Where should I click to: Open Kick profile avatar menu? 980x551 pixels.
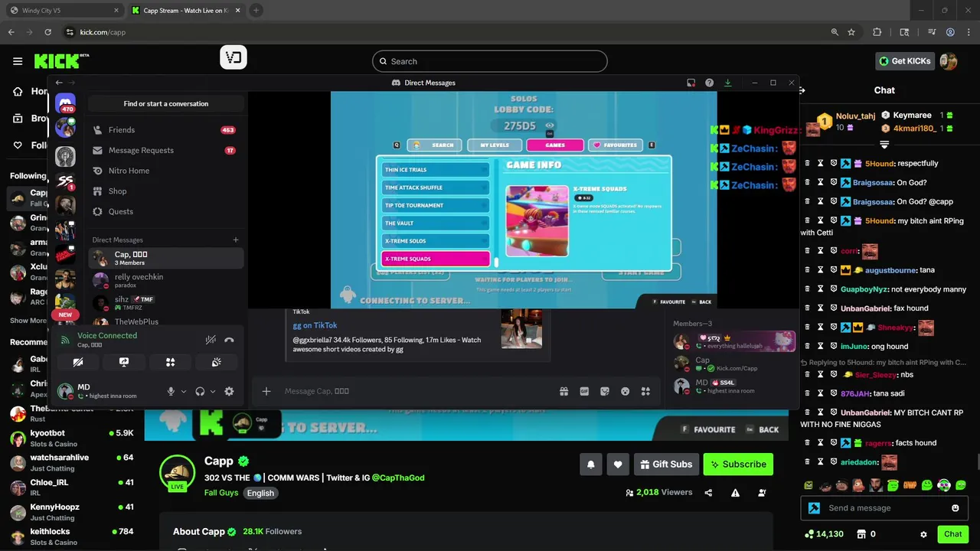point(949,61)
